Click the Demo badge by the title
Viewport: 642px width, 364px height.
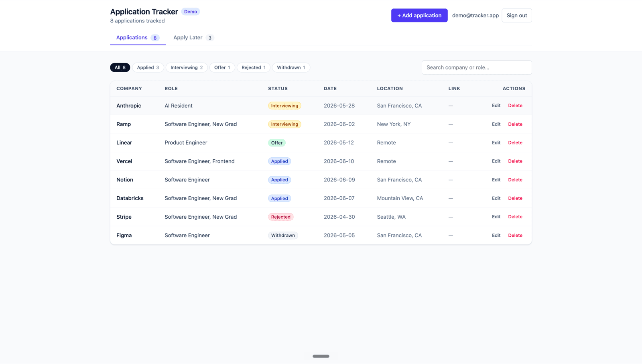pos(191,12)
